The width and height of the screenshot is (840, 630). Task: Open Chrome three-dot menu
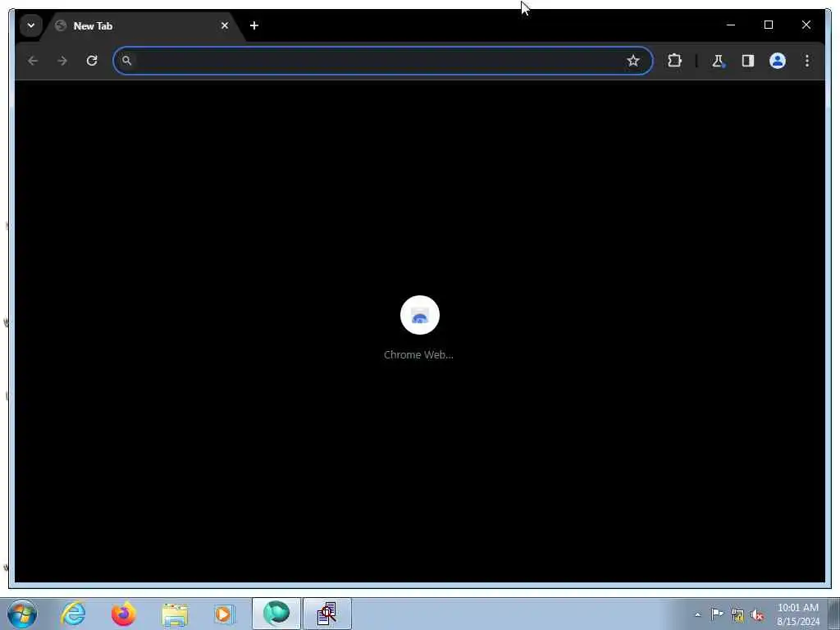tap(807, 61)
